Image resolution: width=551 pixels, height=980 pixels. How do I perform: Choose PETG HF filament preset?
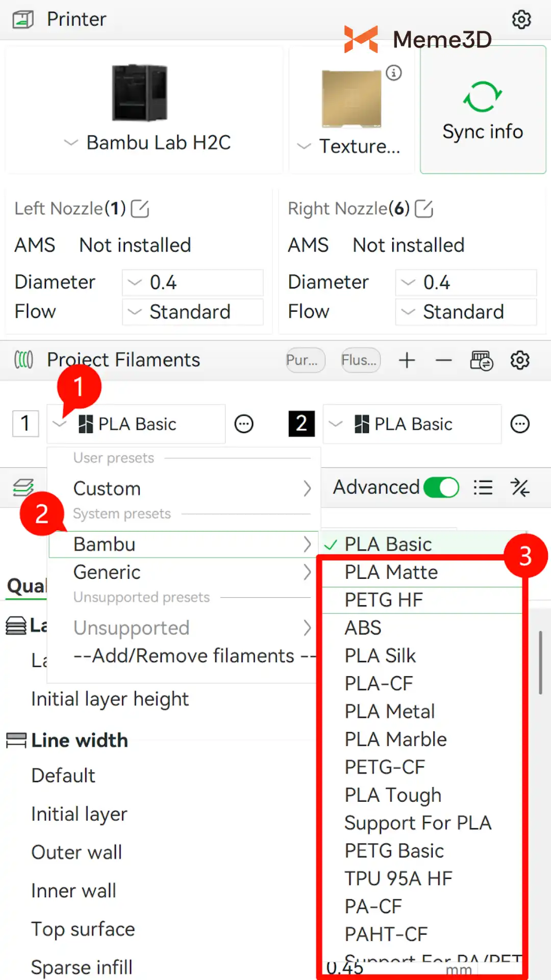(384, 600)
